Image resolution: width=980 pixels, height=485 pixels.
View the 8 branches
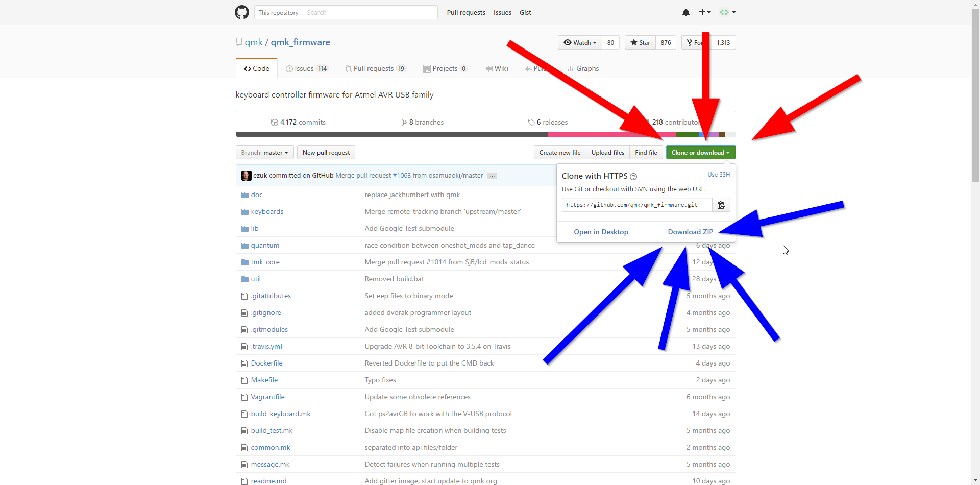click(x=423, y=123)
